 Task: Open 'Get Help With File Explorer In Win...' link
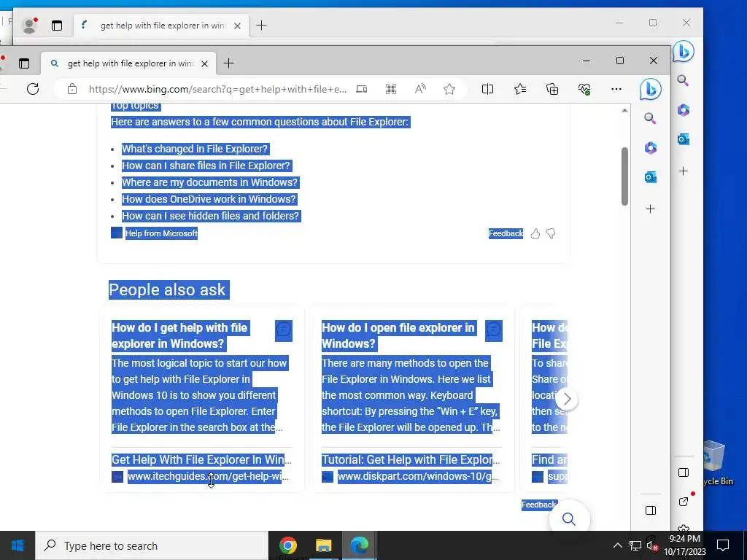point(201,459)
